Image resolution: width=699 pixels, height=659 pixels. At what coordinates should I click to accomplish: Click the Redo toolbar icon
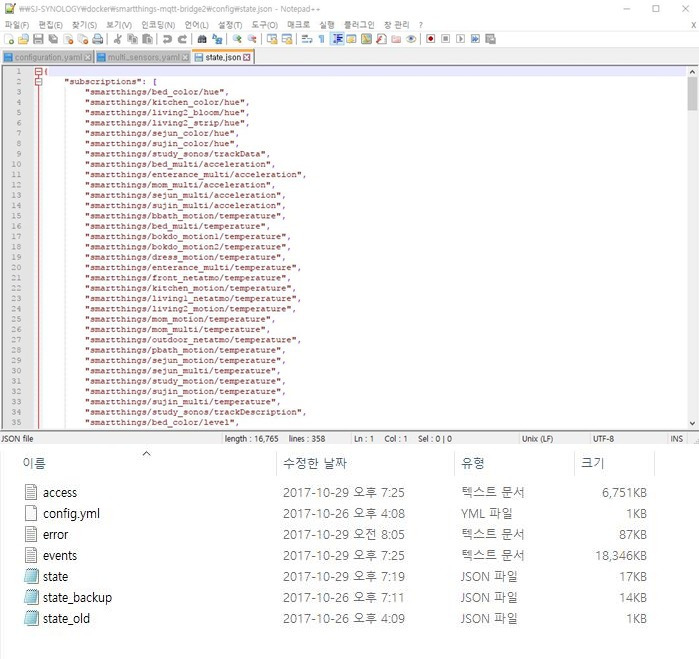(182, 39)
